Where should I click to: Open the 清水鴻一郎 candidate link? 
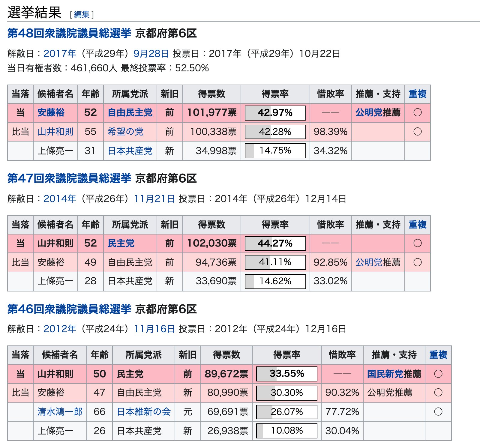tap(60, 412)
